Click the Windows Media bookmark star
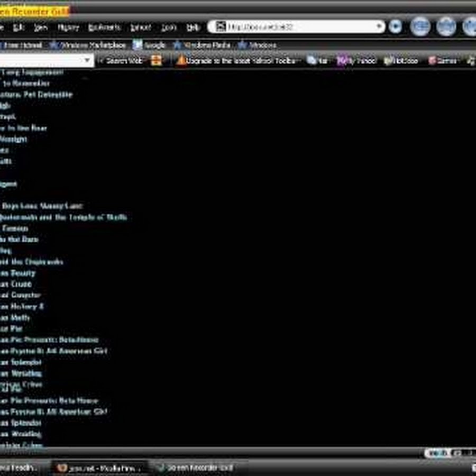The image size is (476, 476). click(178, 45)
